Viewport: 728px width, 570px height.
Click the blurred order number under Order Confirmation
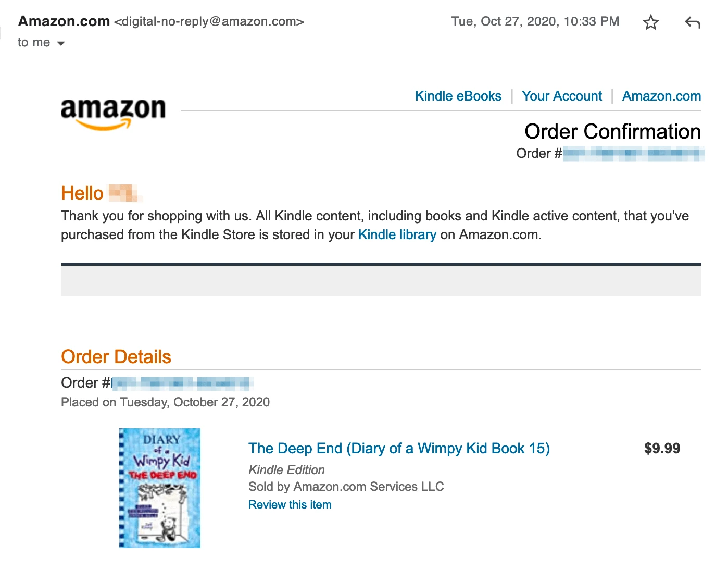(x=633, y=153)
